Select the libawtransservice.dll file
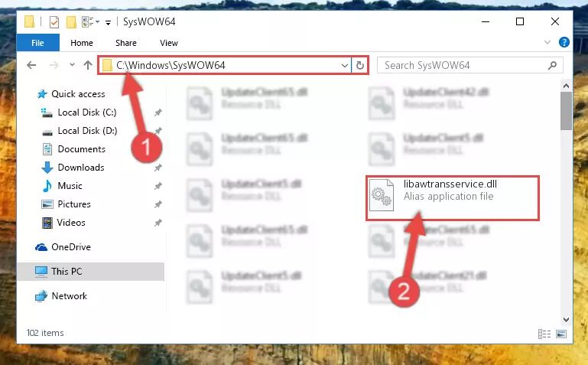This screenshot has height=365, width=588. 452,197
